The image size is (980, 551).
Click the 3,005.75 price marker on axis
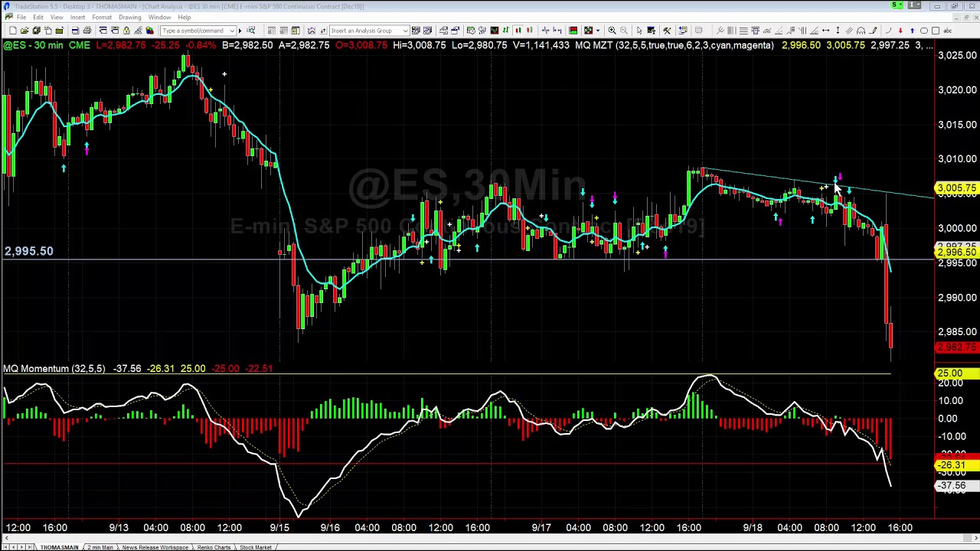coord(957,188)
